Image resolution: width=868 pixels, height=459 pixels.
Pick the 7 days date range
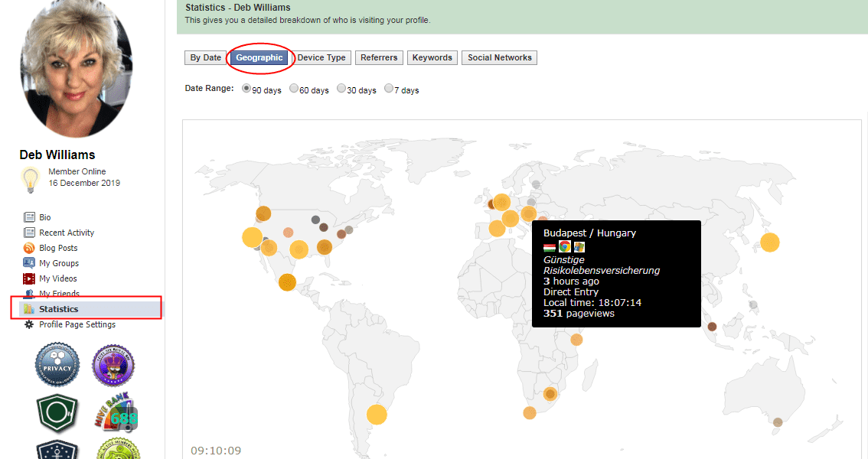coord(389,89)
